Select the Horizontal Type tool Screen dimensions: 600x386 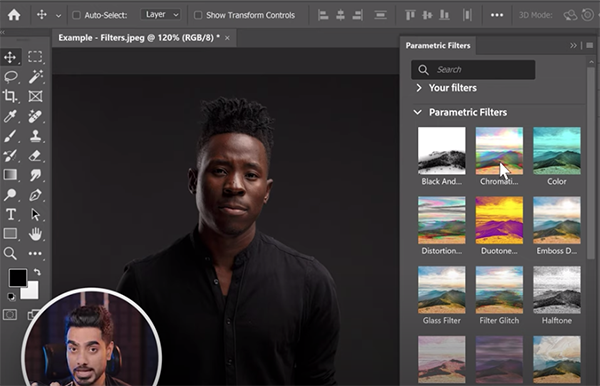point(10,214)
